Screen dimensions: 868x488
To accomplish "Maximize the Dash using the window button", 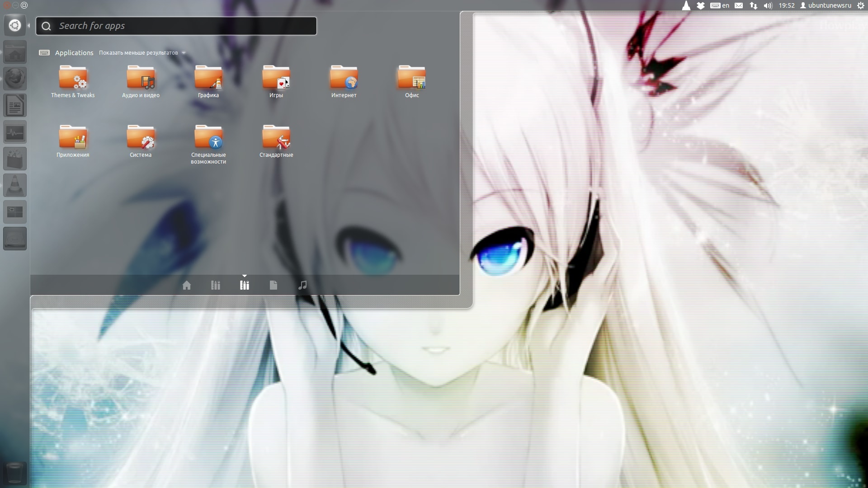I will tap(24, 5).
